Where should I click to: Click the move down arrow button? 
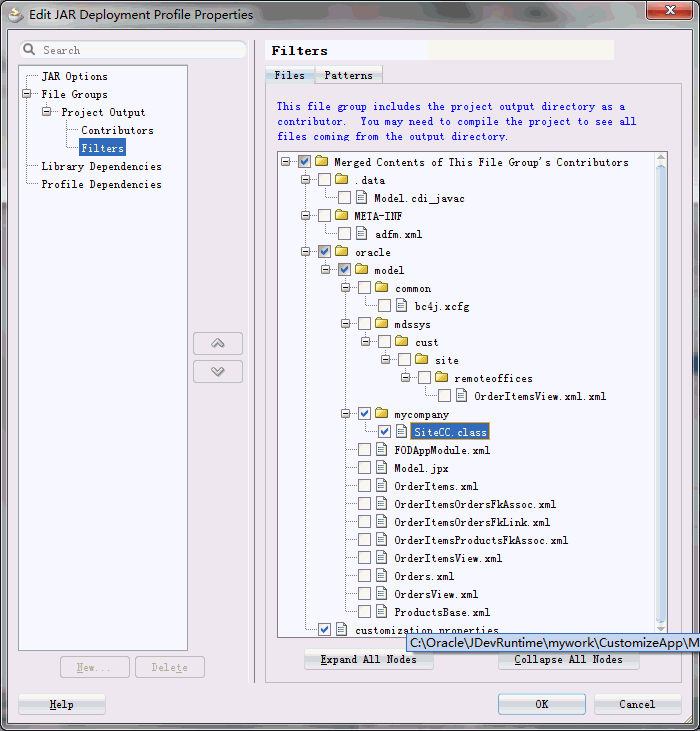coord(218,372)
